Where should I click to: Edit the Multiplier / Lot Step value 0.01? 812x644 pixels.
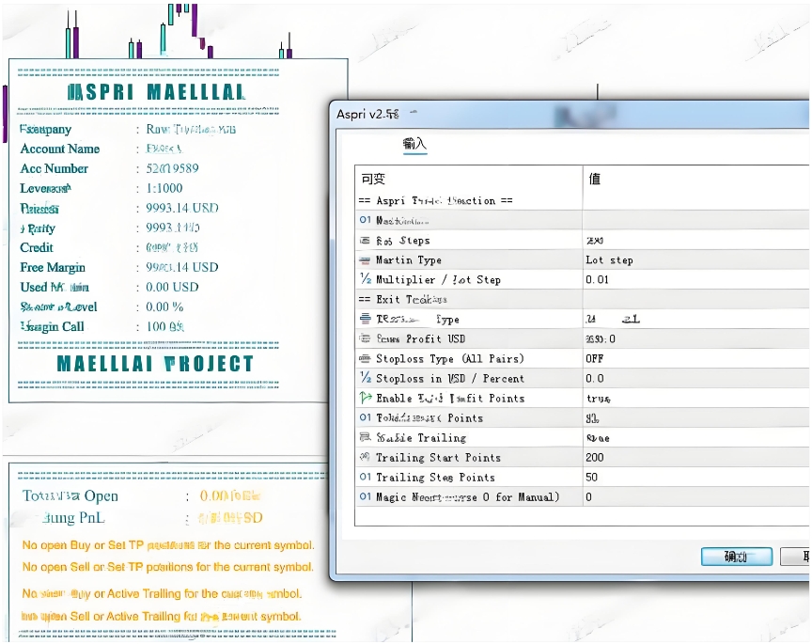(x=694, y=280)
